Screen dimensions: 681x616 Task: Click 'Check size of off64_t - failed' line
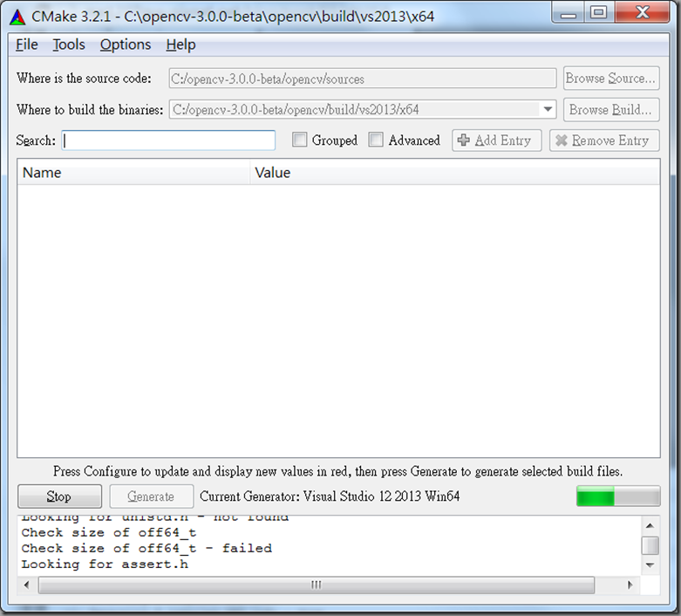(146, 549)
